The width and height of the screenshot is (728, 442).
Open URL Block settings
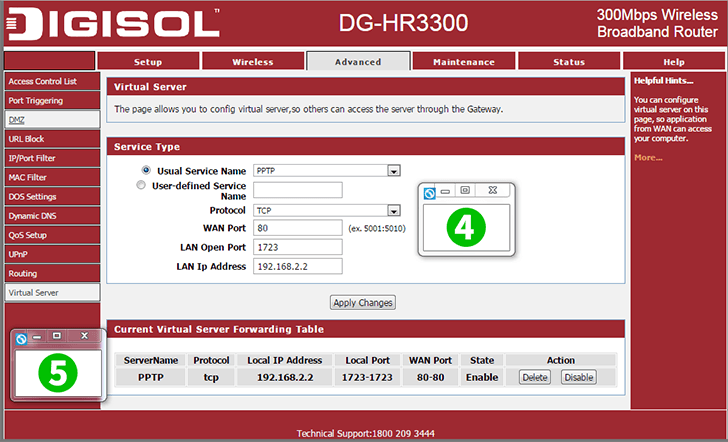(52, 139)
